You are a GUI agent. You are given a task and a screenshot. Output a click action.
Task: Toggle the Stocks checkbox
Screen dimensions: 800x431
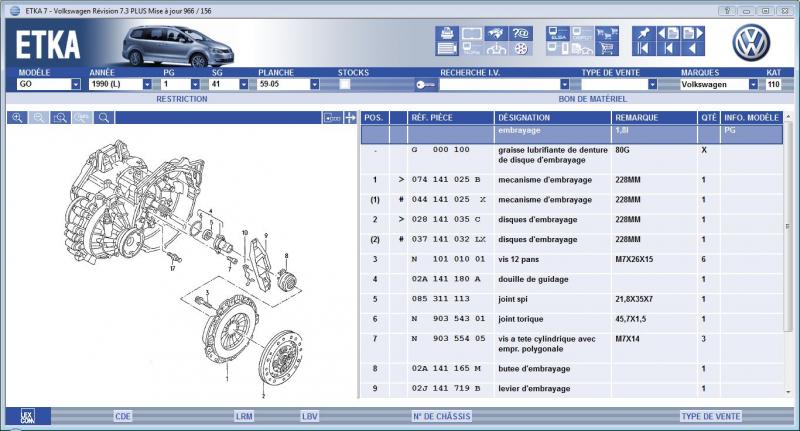(345, 84)
